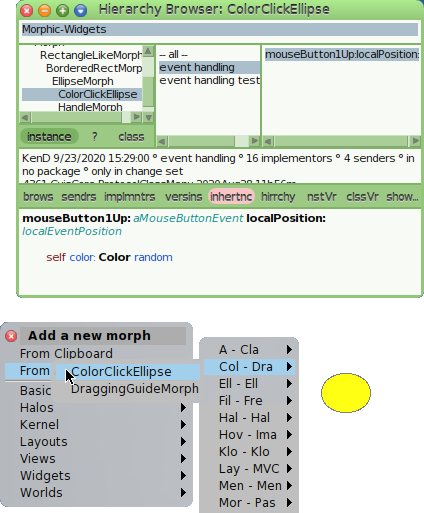Click the ? class comment button

(95, 137)
